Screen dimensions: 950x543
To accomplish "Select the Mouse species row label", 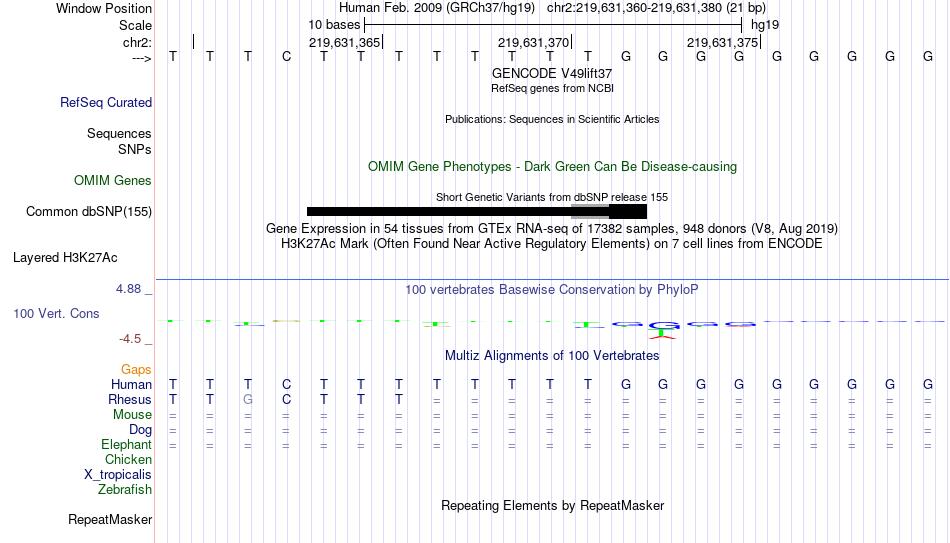I will pyautogui.click(x=132, y=415).
